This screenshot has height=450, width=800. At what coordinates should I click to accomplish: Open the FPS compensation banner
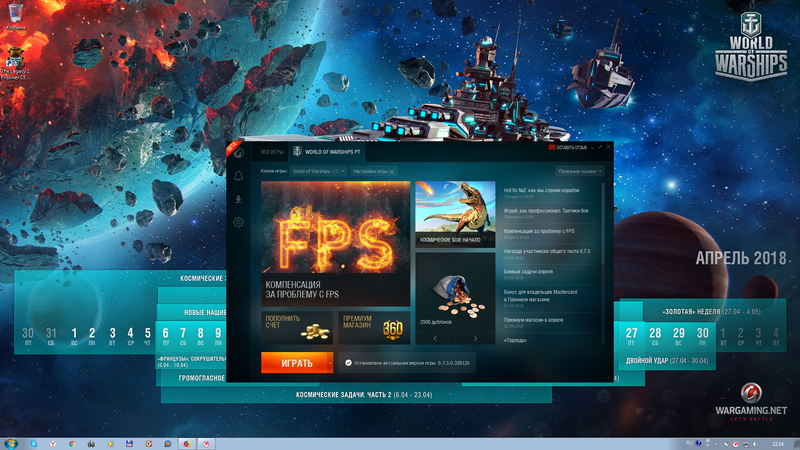[335, 243]
